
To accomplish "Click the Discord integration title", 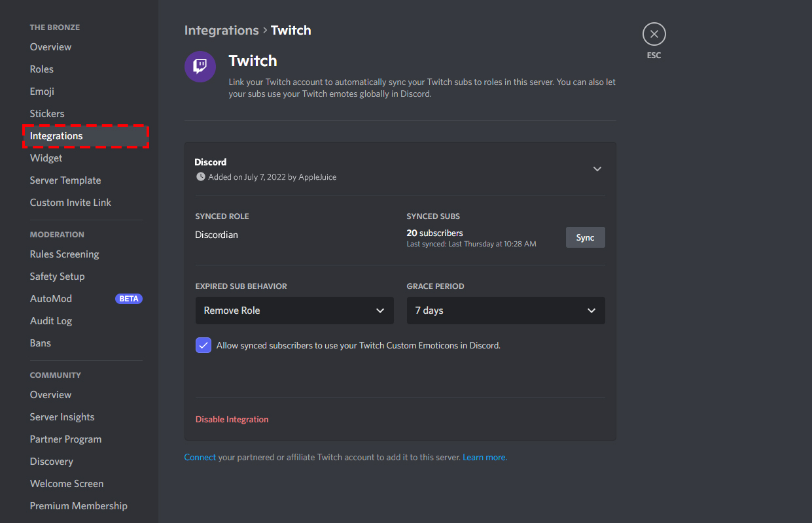I will point(211,162).
